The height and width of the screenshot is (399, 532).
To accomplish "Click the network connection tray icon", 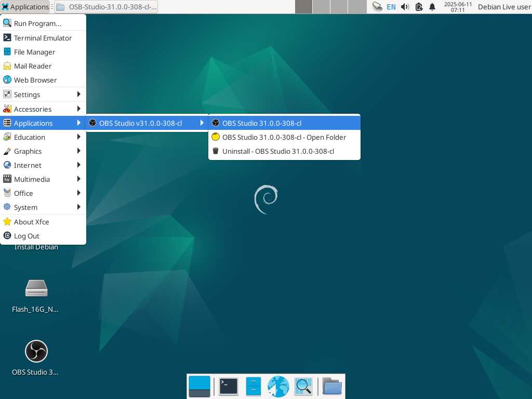I will [x=377, y=7].
